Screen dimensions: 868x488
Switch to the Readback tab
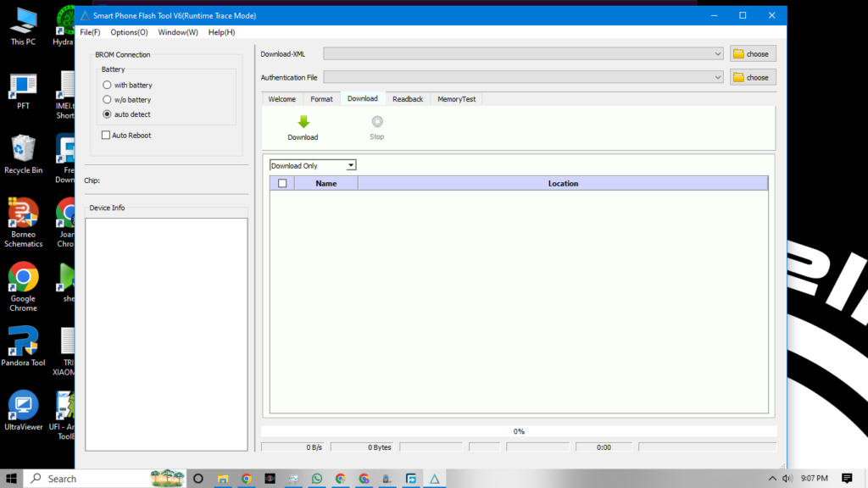408,98
